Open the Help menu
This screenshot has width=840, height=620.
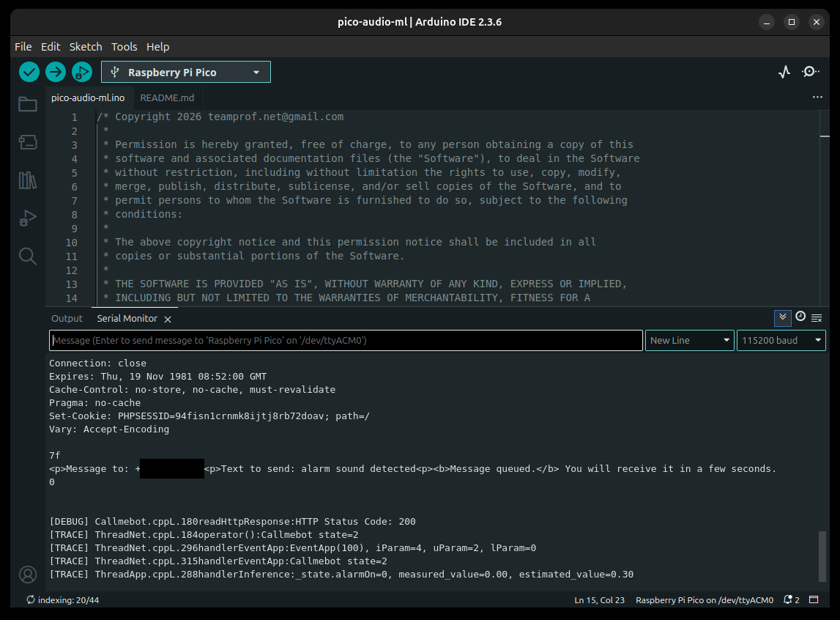tap(158, 47)
